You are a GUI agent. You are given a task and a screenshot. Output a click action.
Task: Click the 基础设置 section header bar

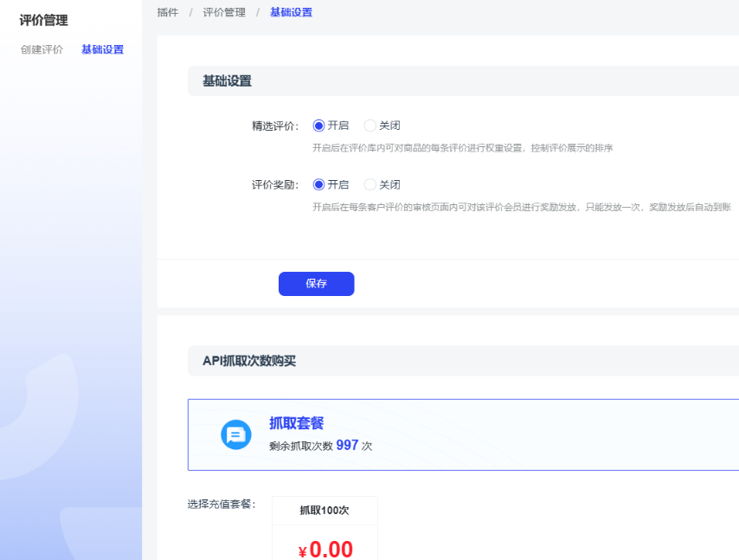click(x=227, y=81)
